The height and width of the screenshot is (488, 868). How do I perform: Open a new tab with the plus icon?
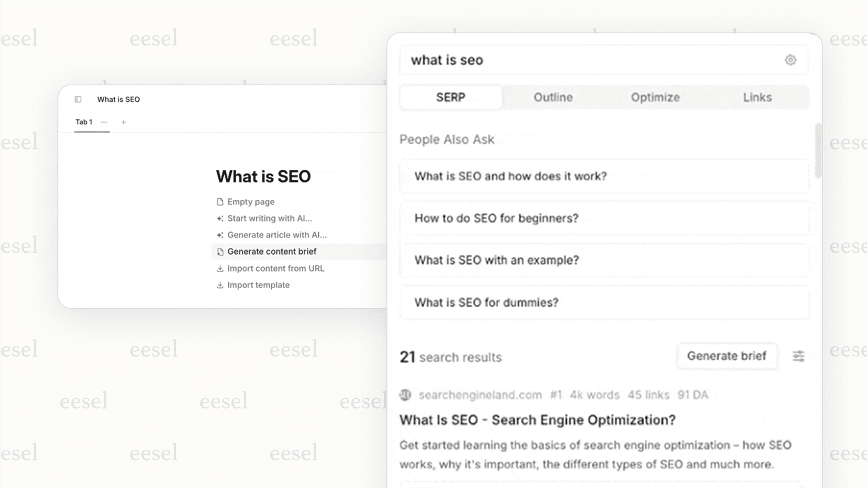pyautogui.click(x=123, y=122)
